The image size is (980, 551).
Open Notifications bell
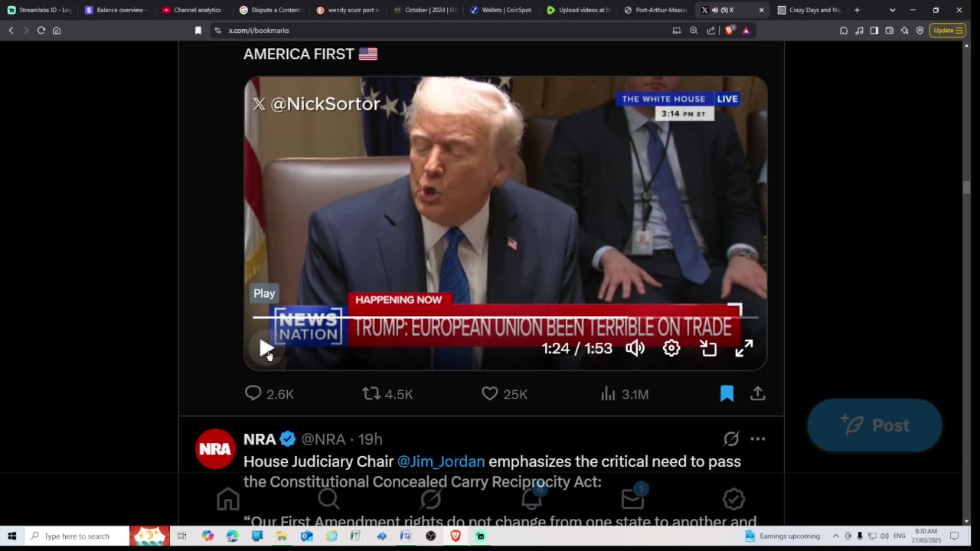pos(531,498)
